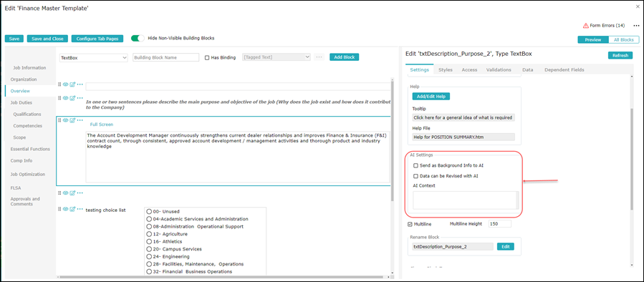Select 12- Agriculture radio button
This screenshot has height=282, width=644.
[150, 234]
